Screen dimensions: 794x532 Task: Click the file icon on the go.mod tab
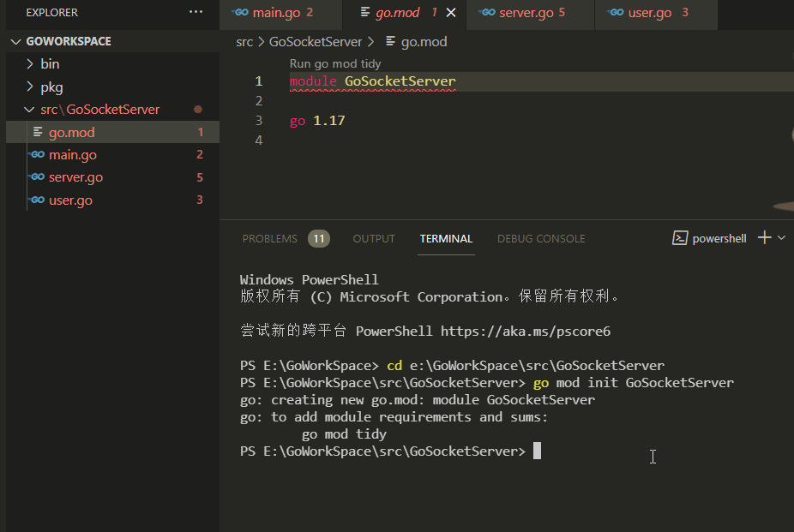(364, 12)
